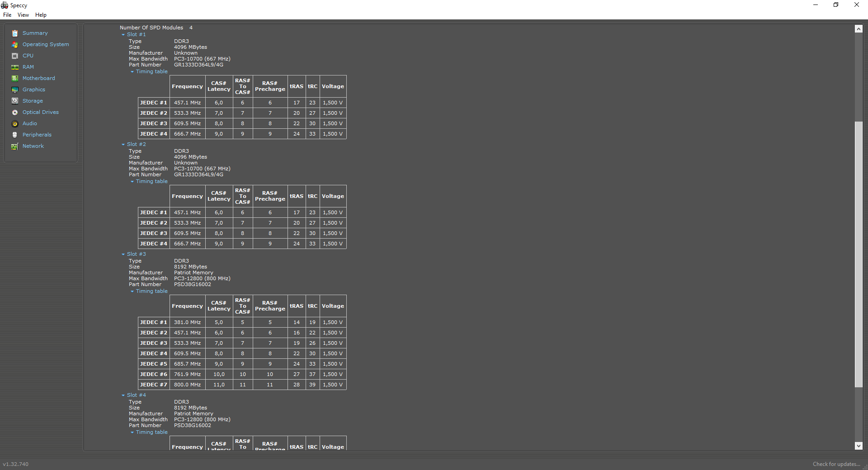This screenshot has height=470, width=868.
Task: Go to the Motherboard section
Action: coord(39,78)
